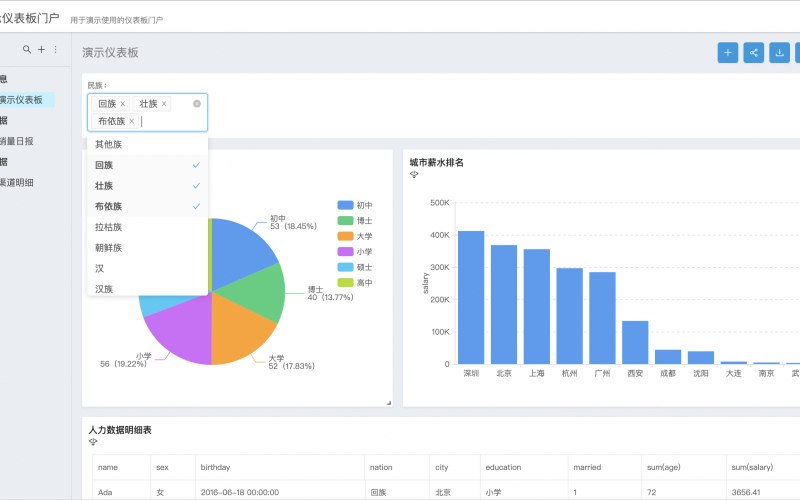Screen dimensions: 800x500
Task: Select 汉 option in dropdown
Action: click(x=147, y=268)
